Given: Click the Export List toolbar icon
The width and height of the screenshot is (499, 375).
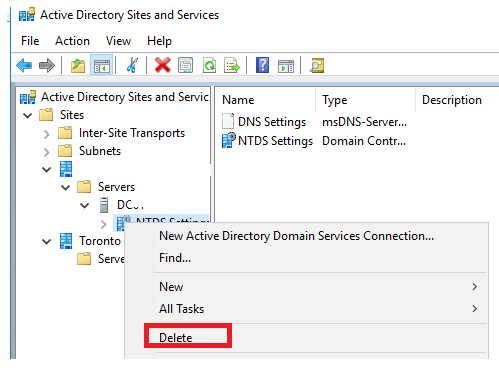Looking at the screenshot, I should tap(232, 65).
